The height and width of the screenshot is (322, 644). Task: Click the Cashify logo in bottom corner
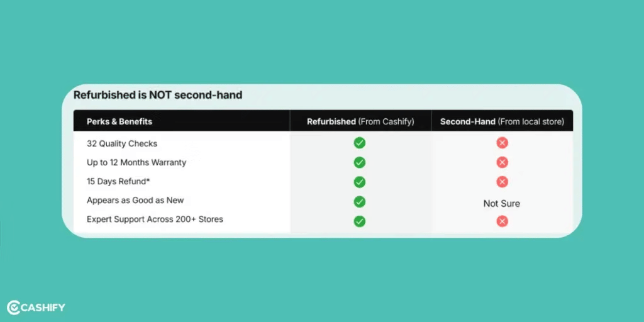[36, 308]
